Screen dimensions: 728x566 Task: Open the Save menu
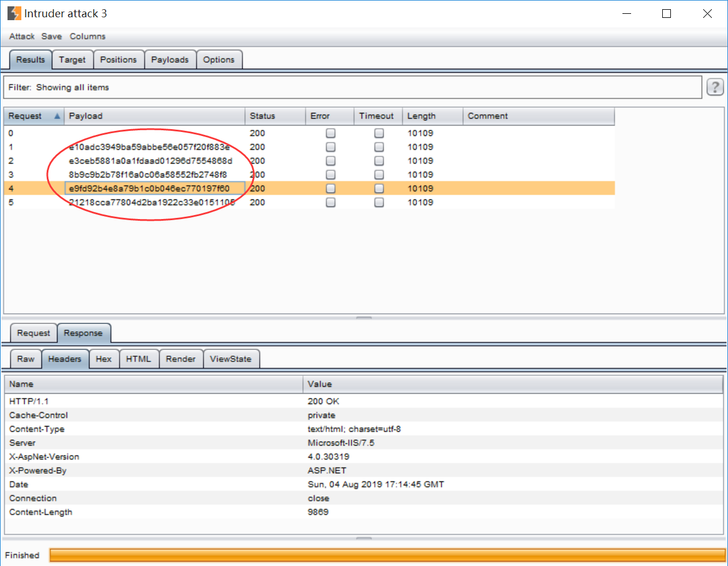coord(51,36)
